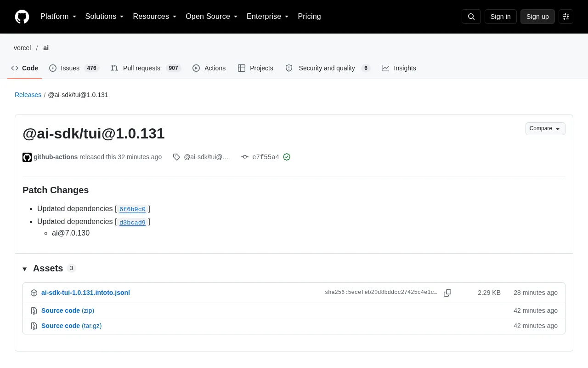Open the Security and quality tab
This screenshot has height=368, width=588.
tap(328, 68)
